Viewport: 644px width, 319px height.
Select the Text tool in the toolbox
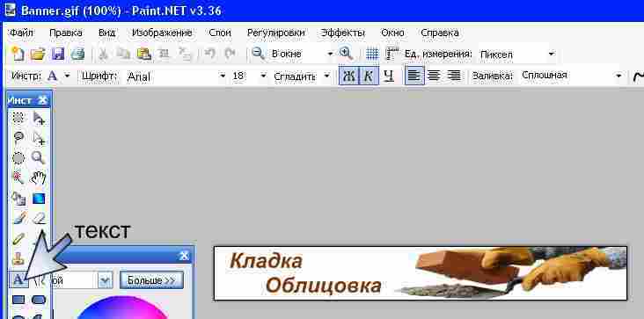coord(18,279)
